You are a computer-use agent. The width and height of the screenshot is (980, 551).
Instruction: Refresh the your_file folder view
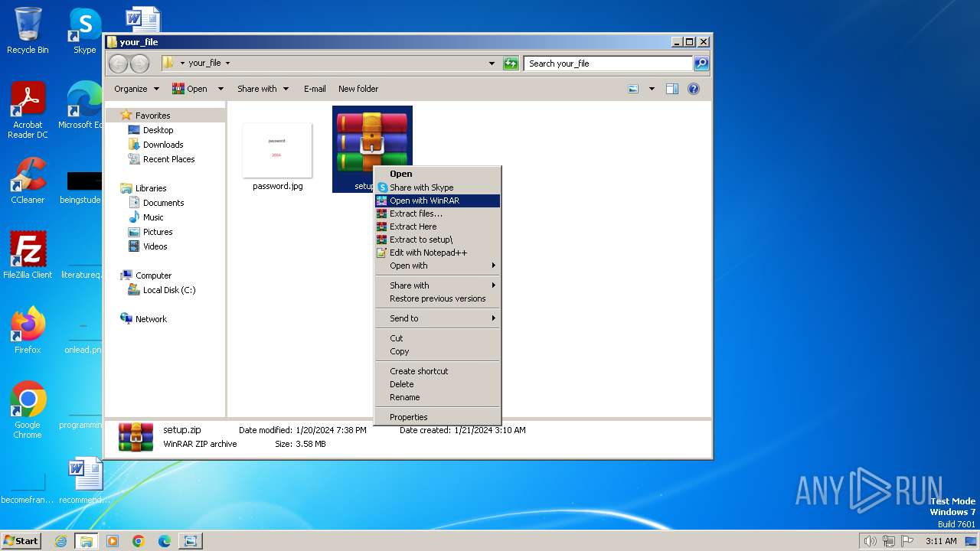coord(511,64)
